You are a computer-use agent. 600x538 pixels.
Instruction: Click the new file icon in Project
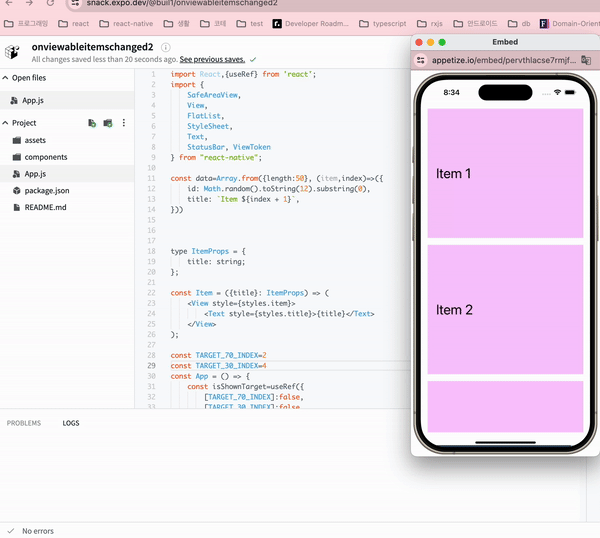tap(92, 123)
